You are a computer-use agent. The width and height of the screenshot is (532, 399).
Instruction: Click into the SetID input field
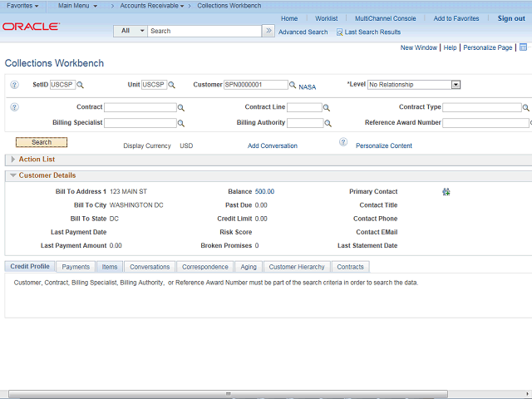click(62, 85)
